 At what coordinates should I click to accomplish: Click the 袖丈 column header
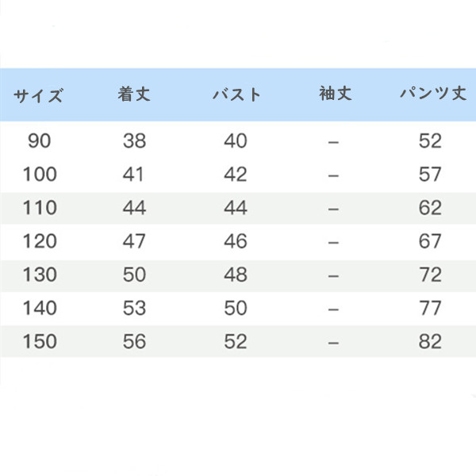pos(336,93)
